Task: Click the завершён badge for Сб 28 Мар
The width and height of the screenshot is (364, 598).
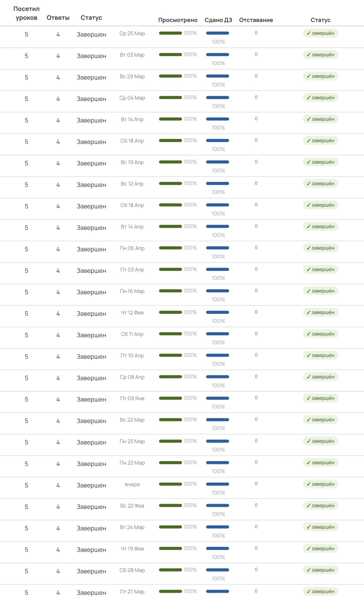Action: (x=321, y=570)
